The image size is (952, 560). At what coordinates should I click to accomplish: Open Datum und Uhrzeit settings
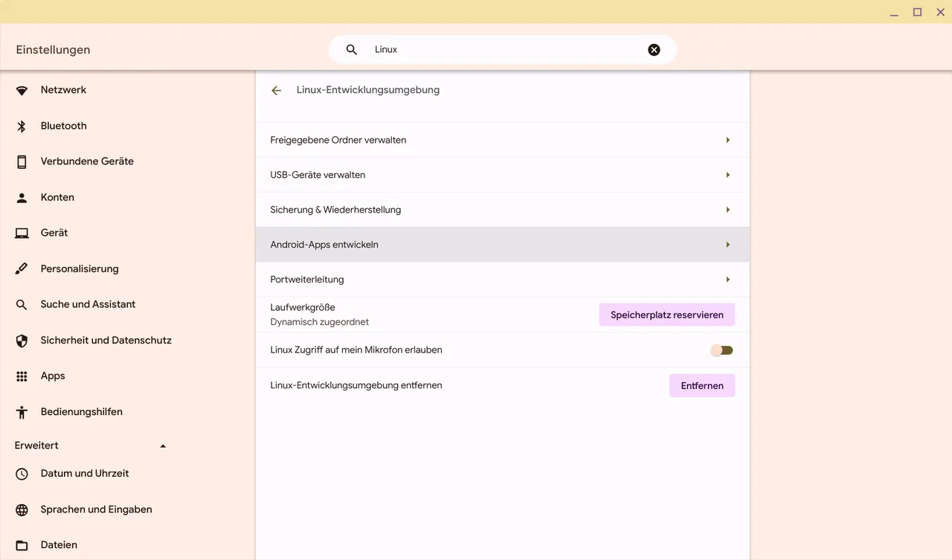click(85, 474)
